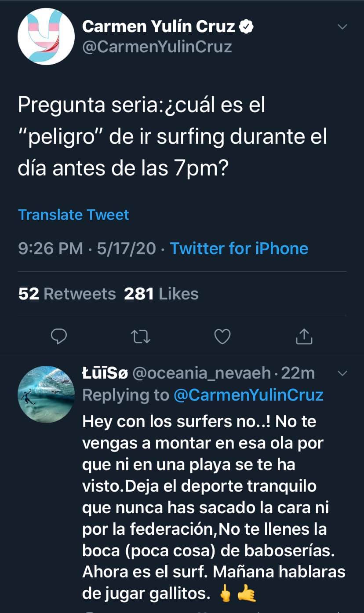Open the share icon under the tweet

[x=304, y=336]
